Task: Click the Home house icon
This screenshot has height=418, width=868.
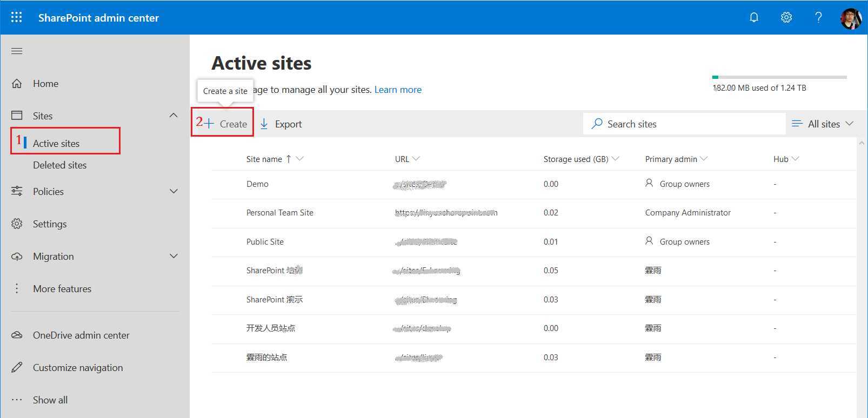Action: point(17,83)
